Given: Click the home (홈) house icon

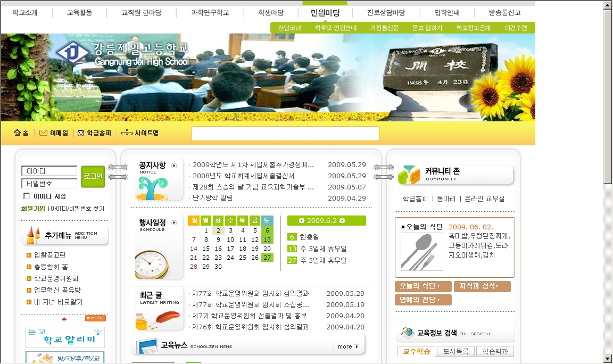Looking at the screenshot, I should coord(17,133).
